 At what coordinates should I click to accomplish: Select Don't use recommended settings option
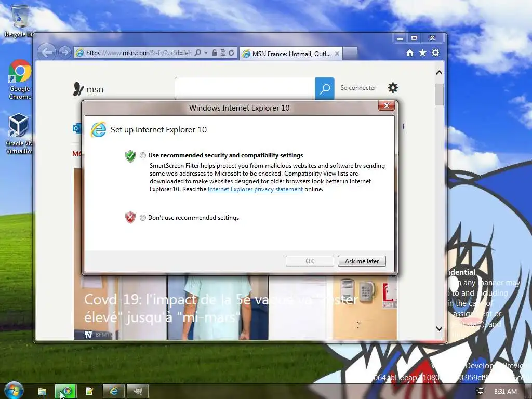143,218
